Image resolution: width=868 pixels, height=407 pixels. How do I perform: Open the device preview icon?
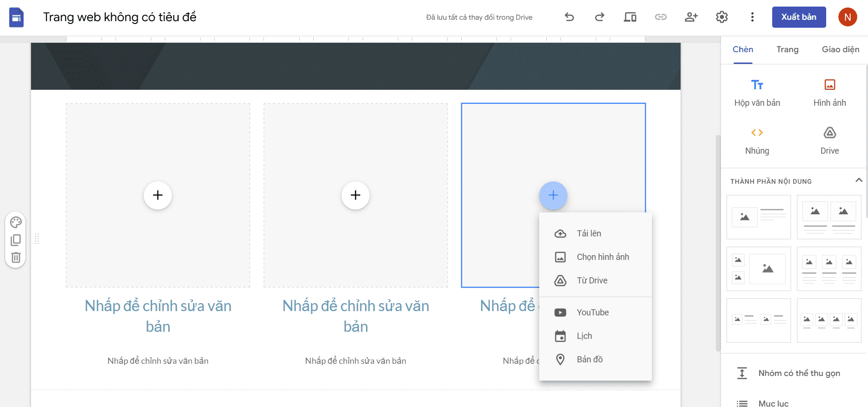[x=630, y=17]
